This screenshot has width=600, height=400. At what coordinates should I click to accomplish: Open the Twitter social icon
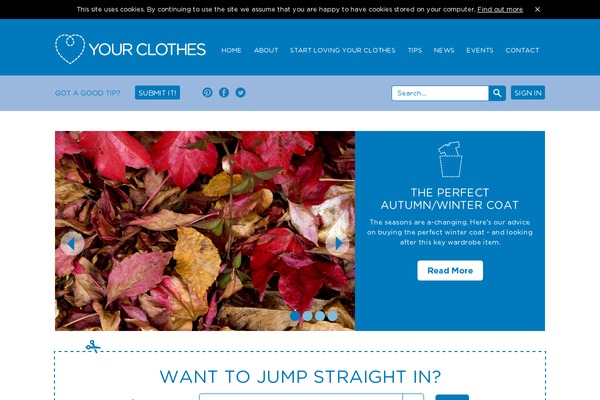pos(240,93)
